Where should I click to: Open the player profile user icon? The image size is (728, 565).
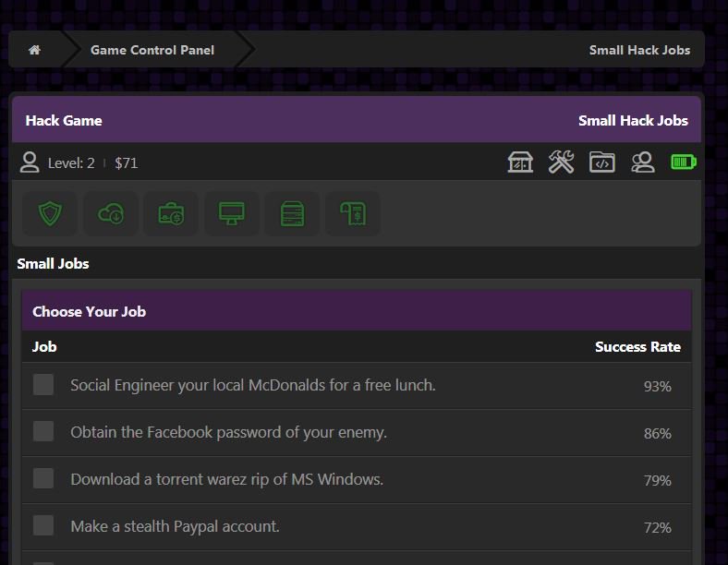point(30,162)
